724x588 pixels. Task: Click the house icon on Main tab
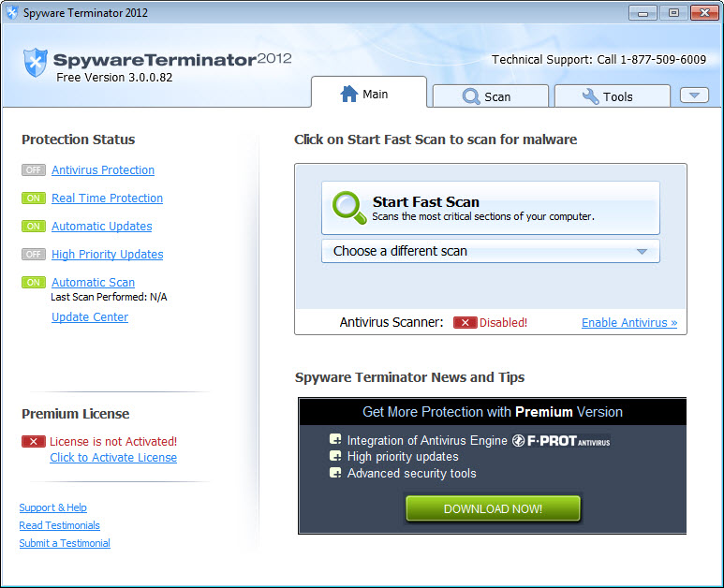(349, 94)
